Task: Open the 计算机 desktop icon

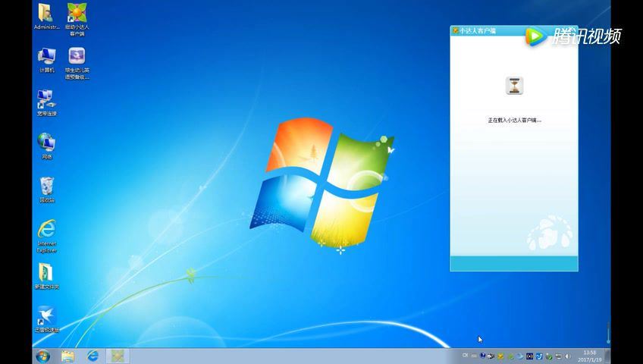Action: click(x=46, y=60)
